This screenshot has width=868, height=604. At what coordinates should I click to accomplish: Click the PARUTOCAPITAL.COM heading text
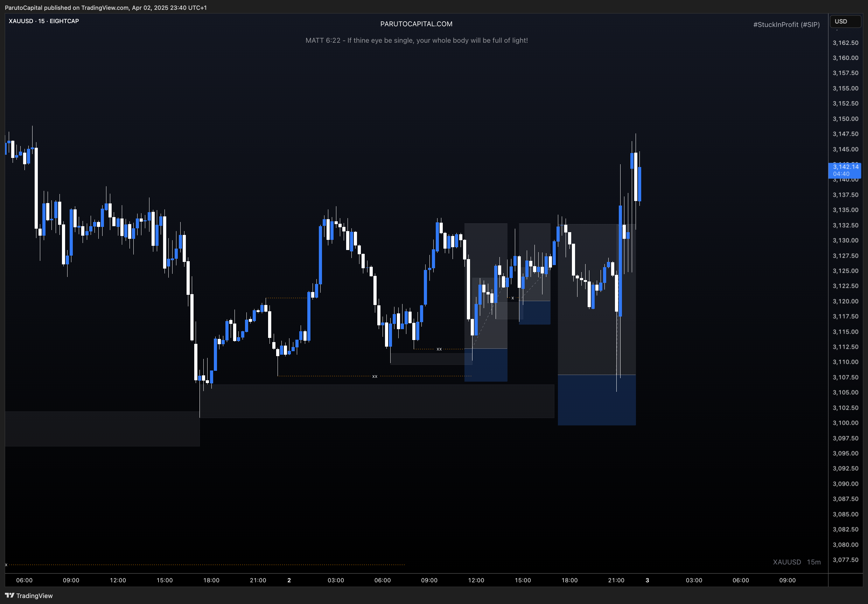[x=416, y=24]
